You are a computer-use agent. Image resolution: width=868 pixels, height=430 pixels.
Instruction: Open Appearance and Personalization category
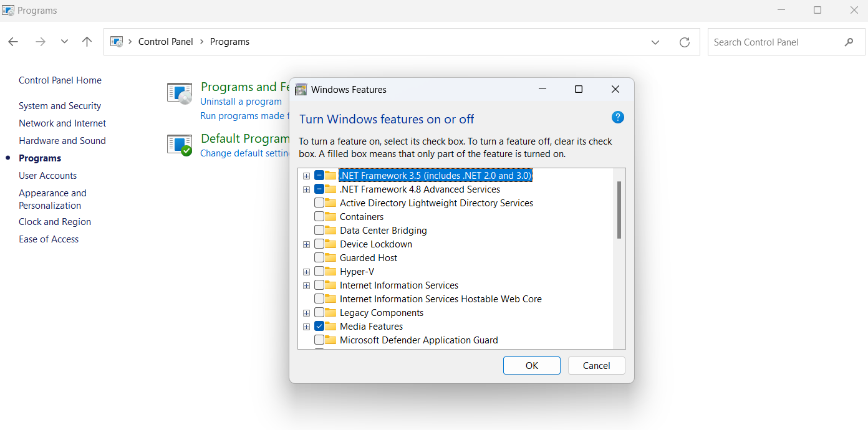52,199
